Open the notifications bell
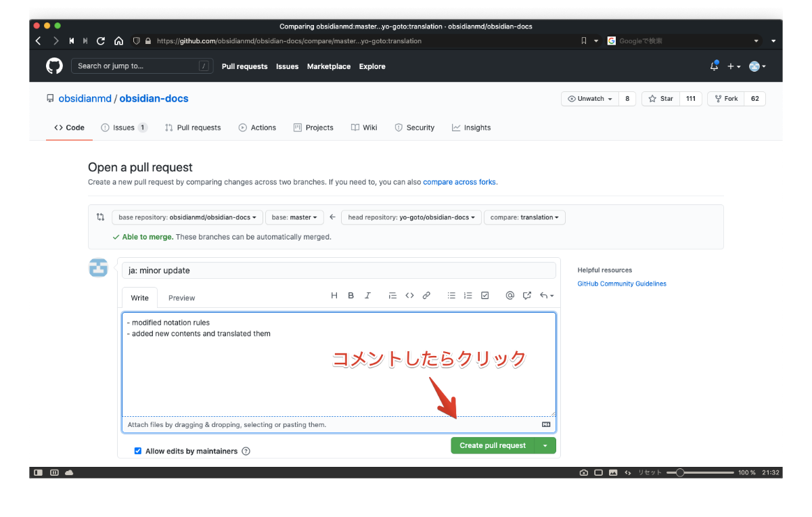The height and width of the screenshot is (517, 812). click(714, 66)
